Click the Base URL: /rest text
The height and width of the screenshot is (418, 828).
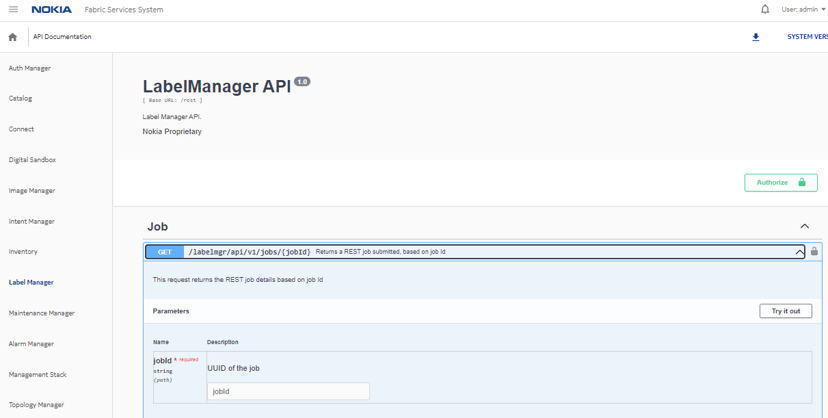[172, 100]
